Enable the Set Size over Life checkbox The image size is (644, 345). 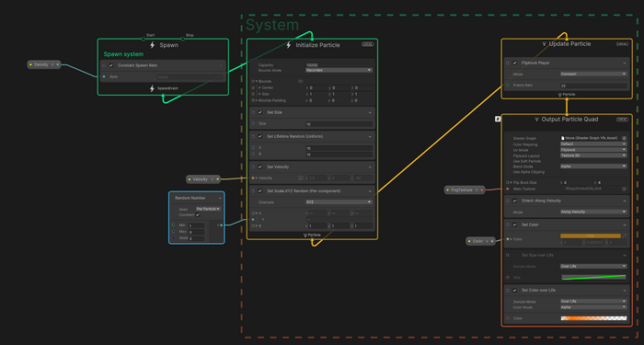click(514, 255)
